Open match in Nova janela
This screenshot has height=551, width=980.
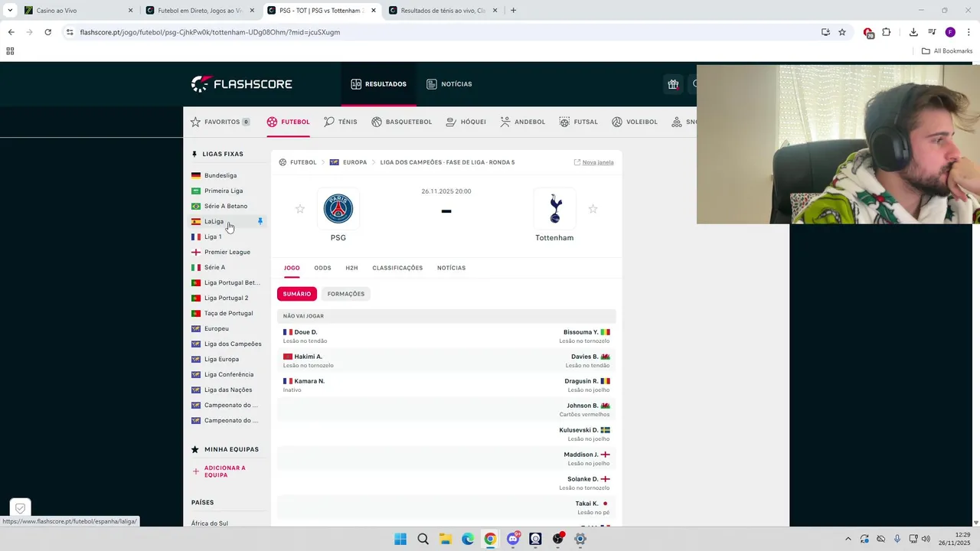tap(594, 162)
